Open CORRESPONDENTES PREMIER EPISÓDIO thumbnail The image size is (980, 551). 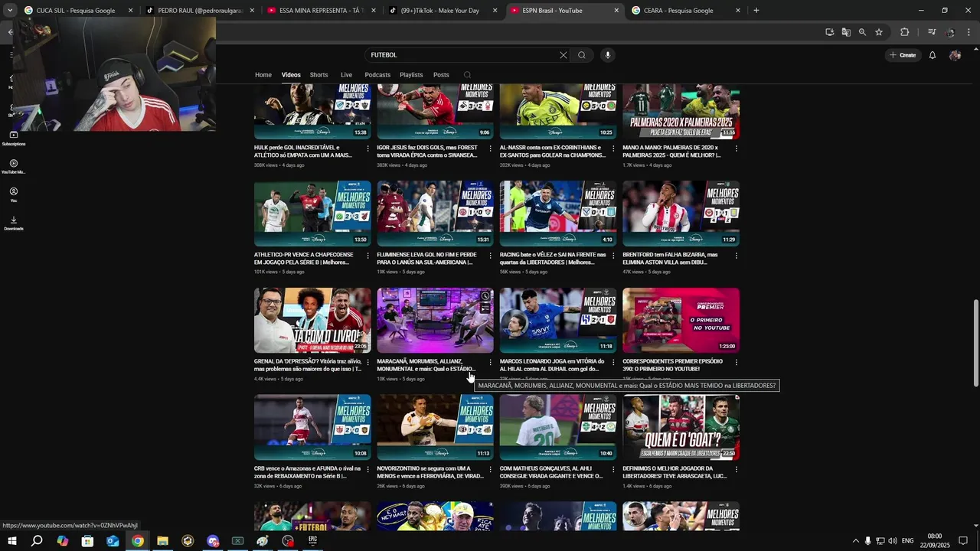tap(681, 321)
